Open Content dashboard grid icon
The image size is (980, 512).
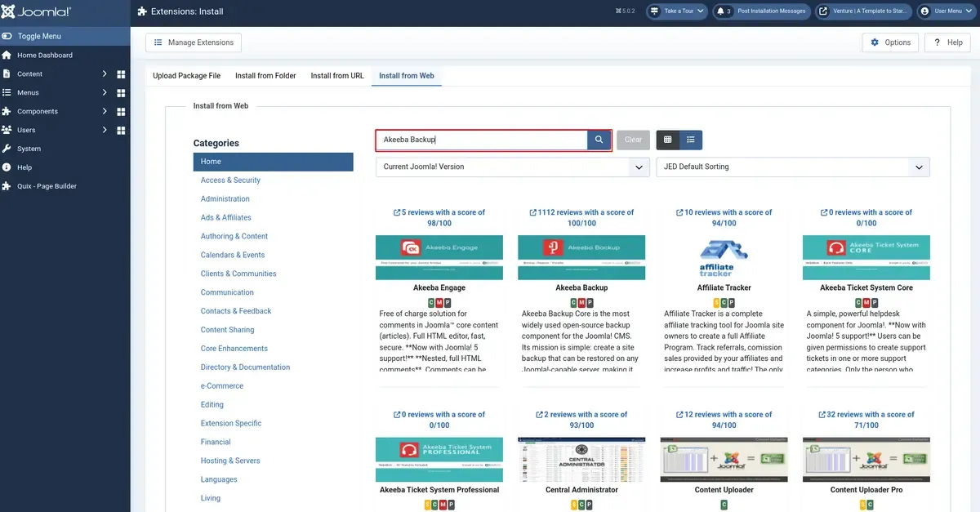[x=121, y=74]
